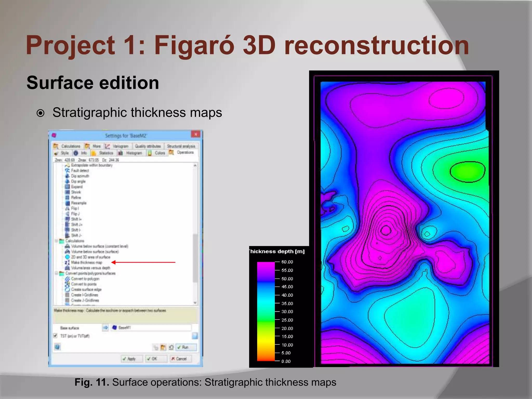Click the Make thickness map icon
This screenshot has height=399, width=532.
67,262
